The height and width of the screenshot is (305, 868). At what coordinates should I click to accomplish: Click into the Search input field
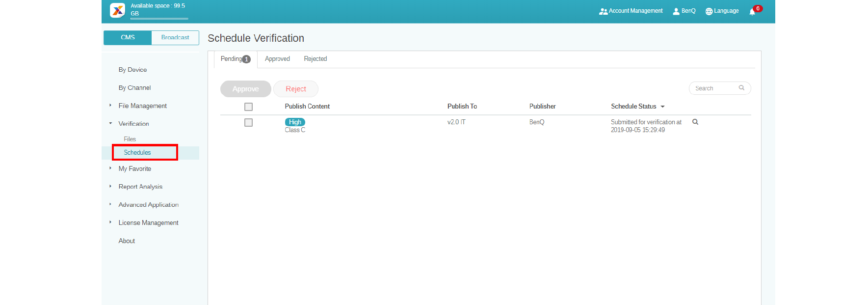[x=714, y=88]
